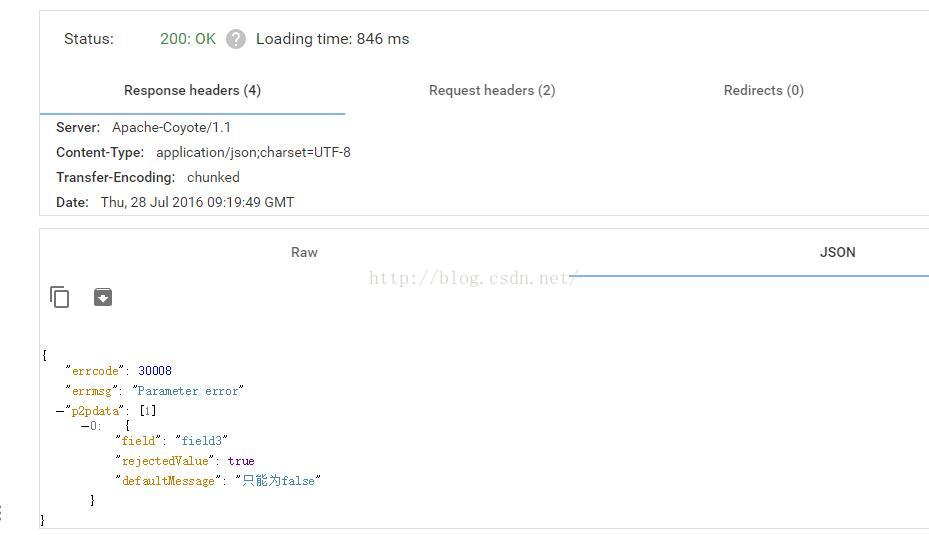Switch to the Raw response view

(x=304, y=252)
